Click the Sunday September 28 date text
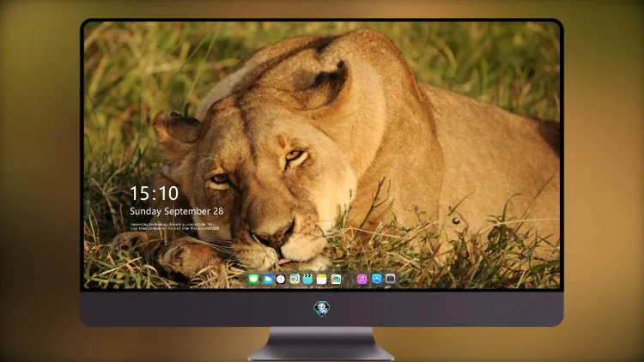The image size is (644, 362). (177, 211)
